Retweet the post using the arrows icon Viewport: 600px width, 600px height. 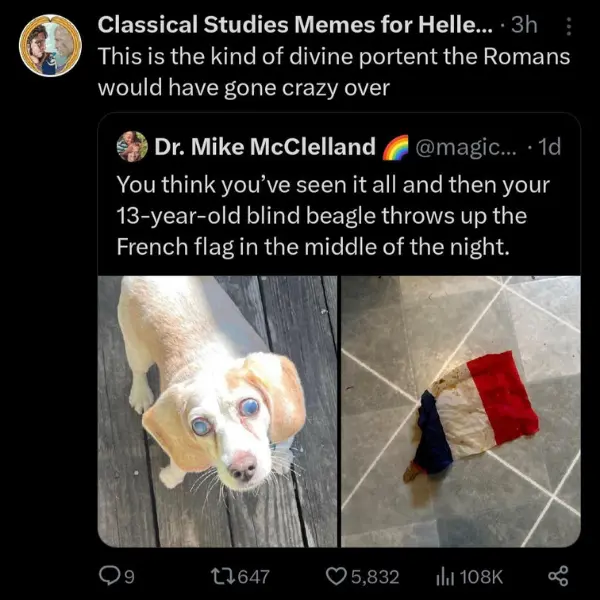(x=220, y=575)
